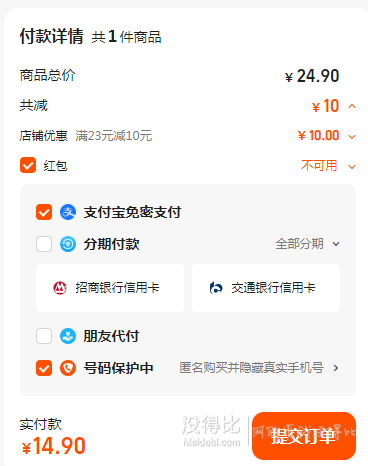Open 匿名购买并隐藏真实手机号 details
Viewport: 368px width, 466px height.
[x=259, y=368]
